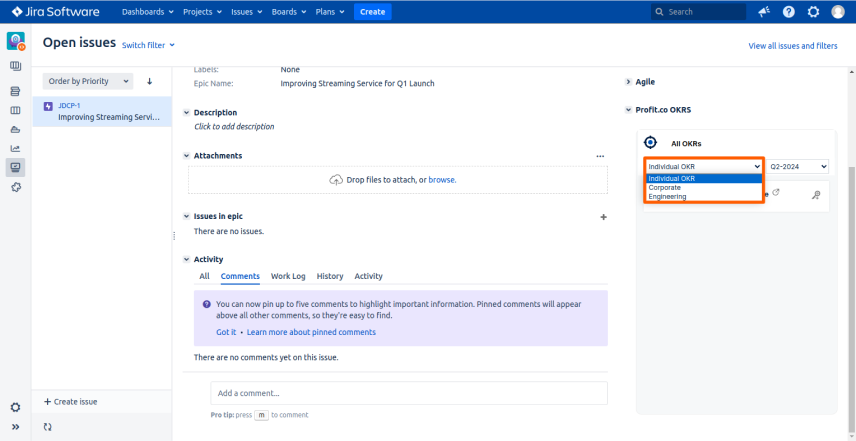The width and height of the screenshot is (856, 441).
Task: Open the Issues monitor icon in sidebar
Action: point(15,168)
